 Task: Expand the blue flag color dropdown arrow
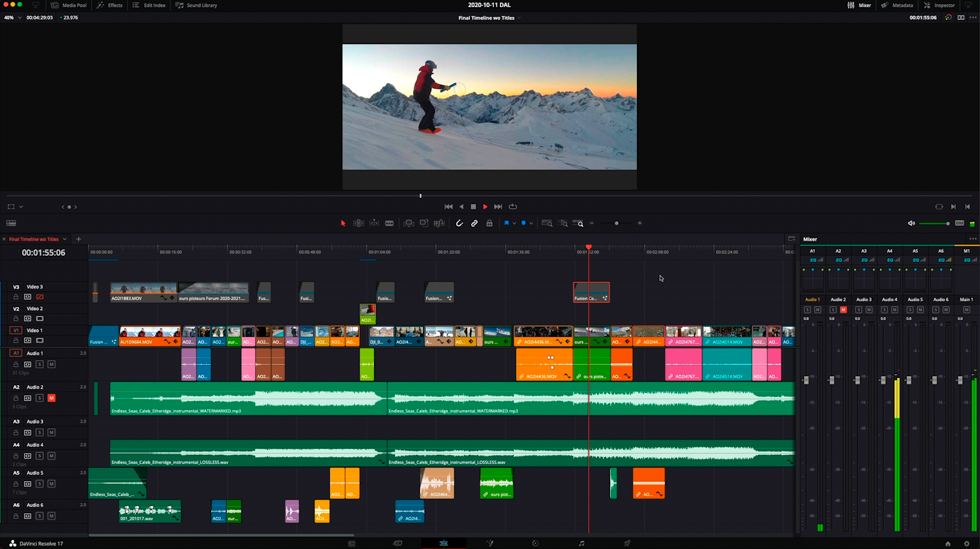514,224
